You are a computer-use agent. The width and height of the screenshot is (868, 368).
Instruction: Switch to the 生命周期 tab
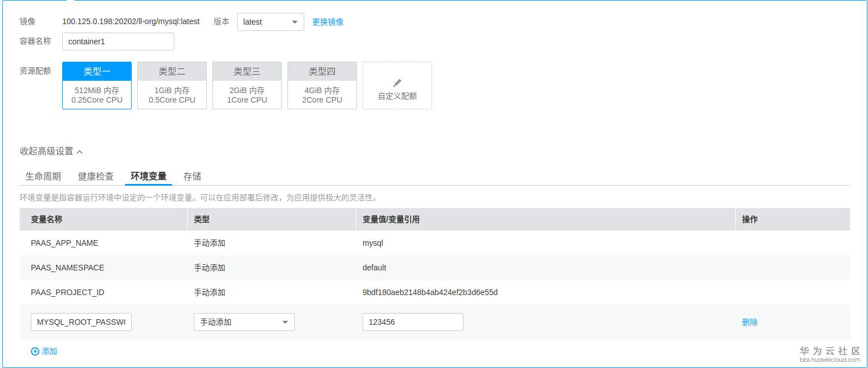pos(43,176)
